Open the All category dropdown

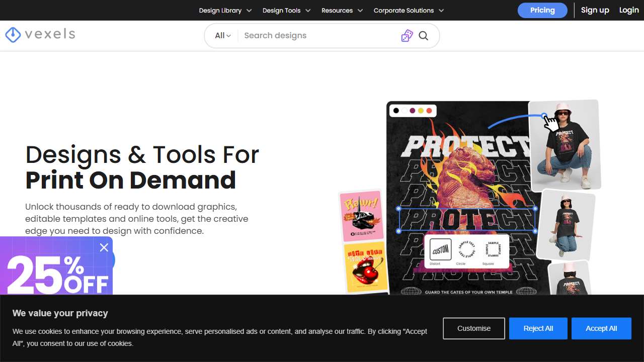coord(222,36)
